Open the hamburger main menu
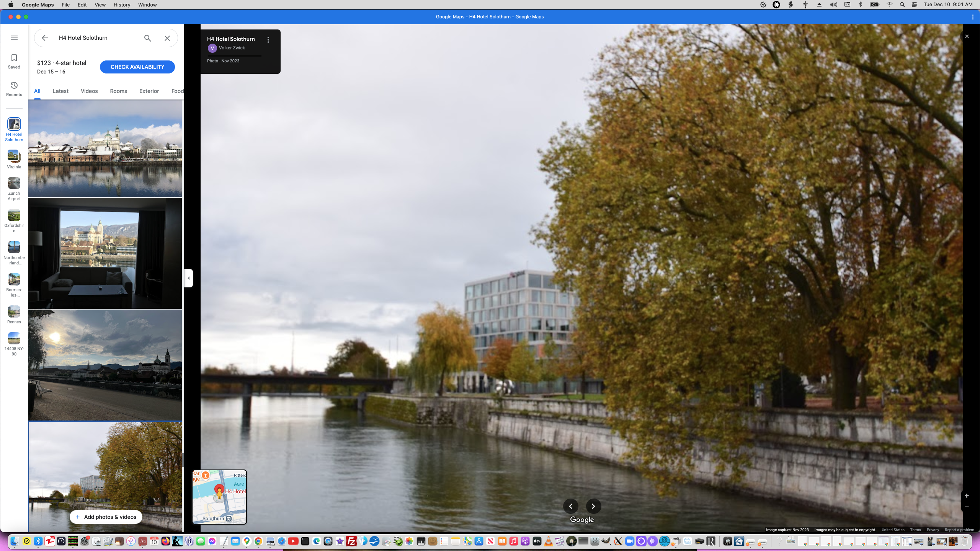Screen dimensions: 980x551 click(14, 38)
